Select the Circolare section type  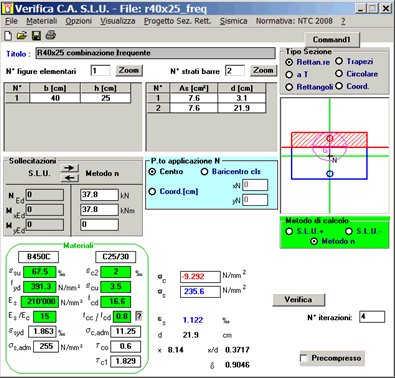coord(339,74)
